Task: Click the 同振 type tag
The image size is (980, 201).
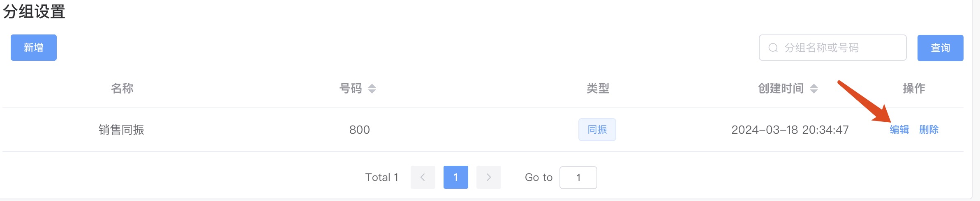Action: click(597, 130)
